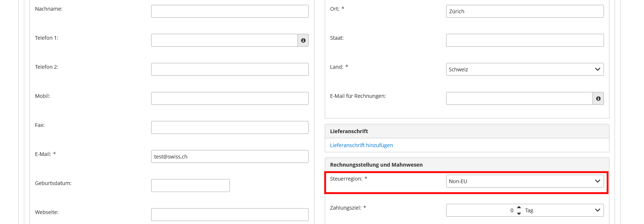
Task: Click the info icon next to Telefon 1
Action: click(x=303, y=40)
